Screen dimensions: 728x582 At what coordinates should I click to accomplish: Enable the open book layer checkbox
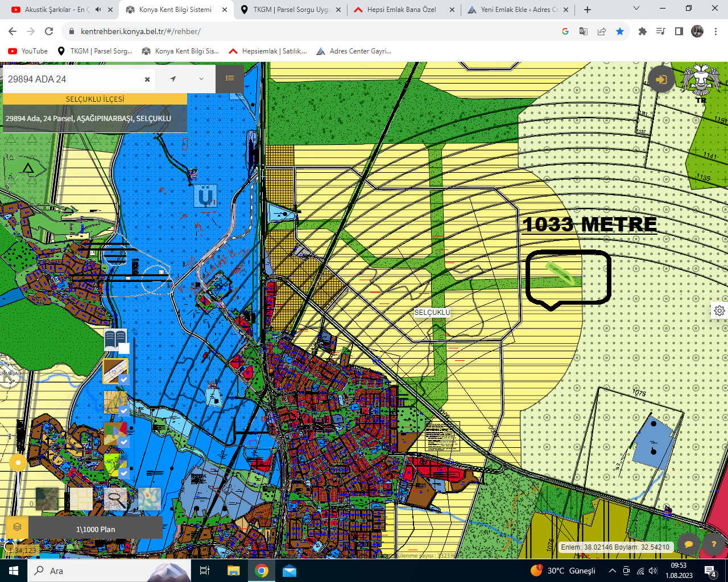[124, 348]
